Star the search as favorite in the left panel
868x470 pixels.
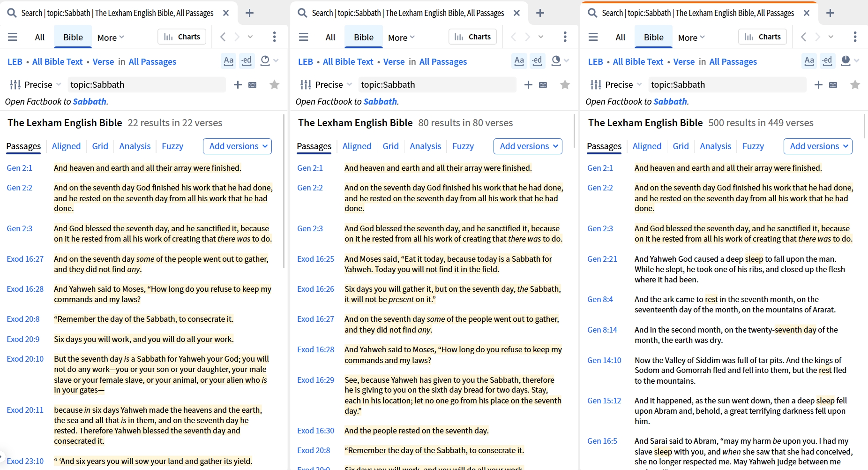(x=275, y=84)
